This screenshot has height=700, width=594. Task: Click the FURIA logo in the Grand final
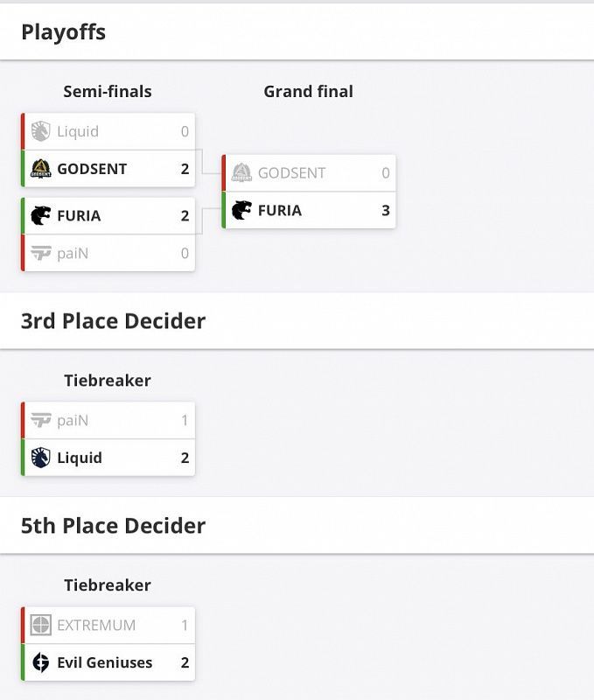pos(241,211)
